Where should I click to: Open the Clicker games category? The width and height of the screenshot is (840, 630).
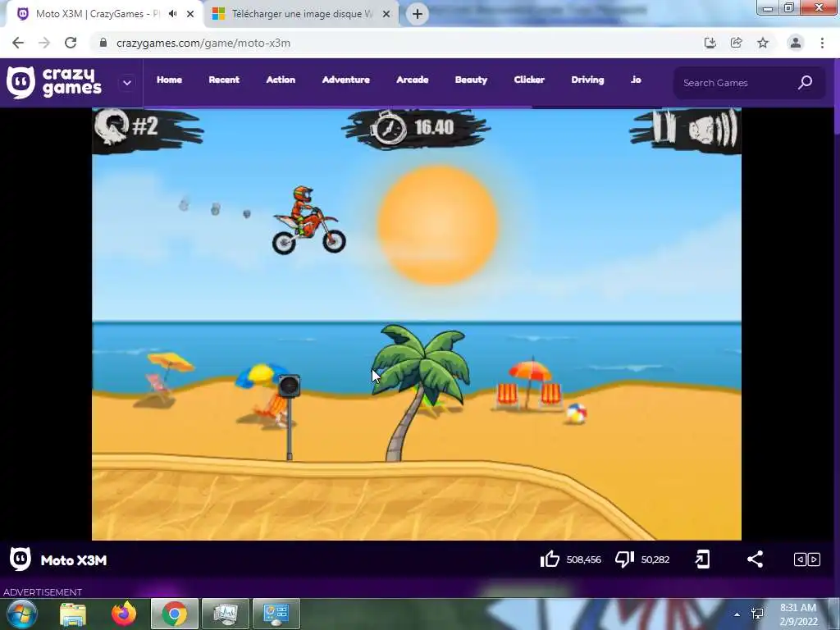pos(529,80)
